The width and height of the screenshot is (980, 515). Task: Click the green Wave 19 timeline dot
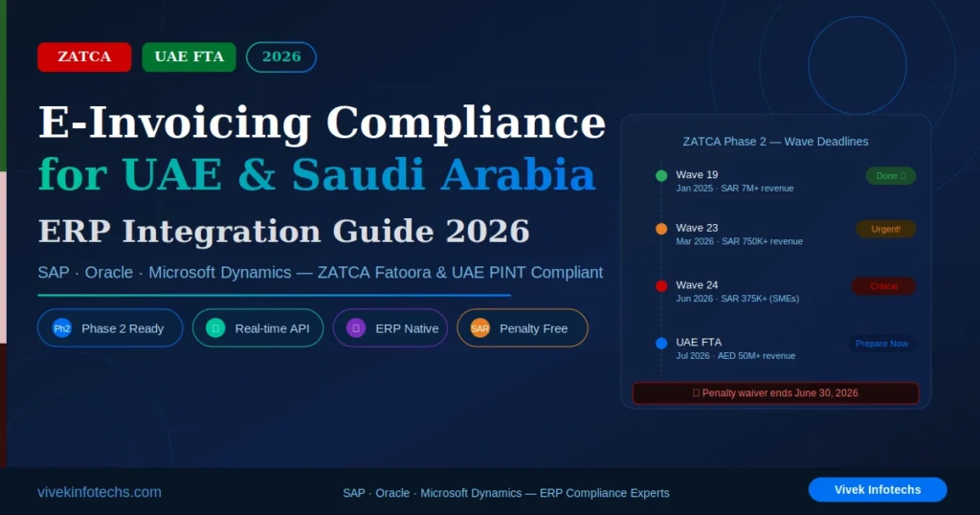click(661, 175)
